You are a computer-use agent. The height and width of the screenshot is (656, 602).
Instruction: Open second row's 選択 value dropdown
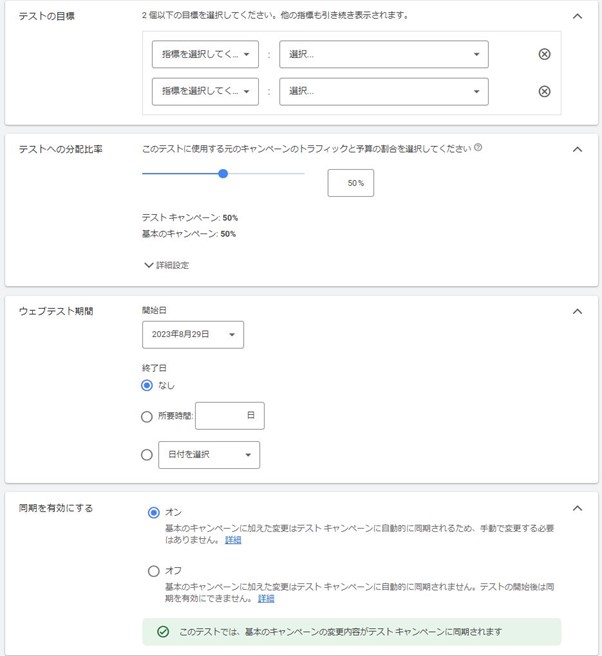coord(384,91)
